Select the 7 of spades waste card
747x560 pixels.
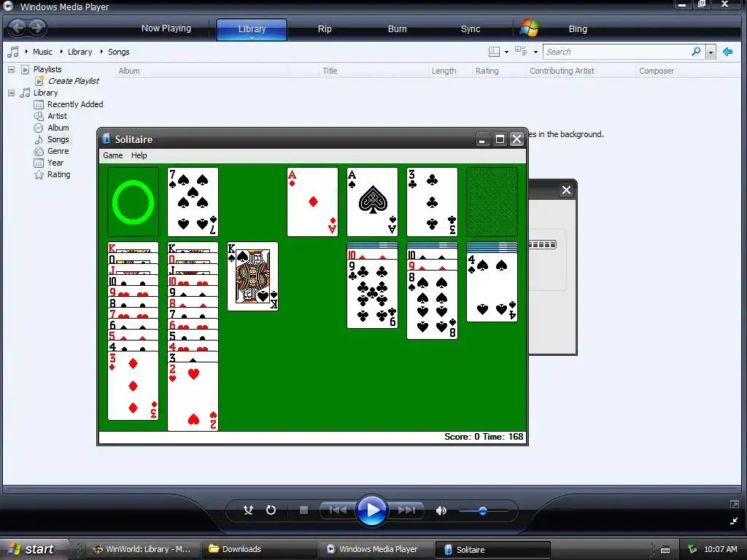coord(193,202)
